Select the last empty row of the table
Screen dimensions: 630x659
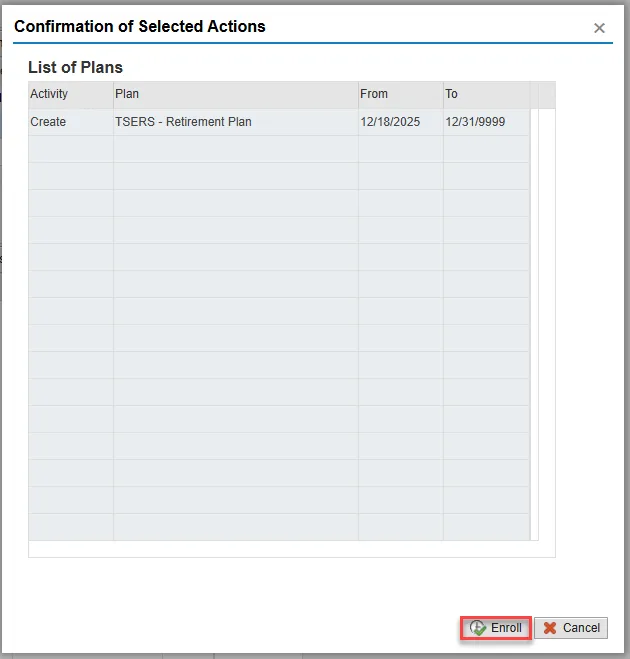(x=235, y=527)
